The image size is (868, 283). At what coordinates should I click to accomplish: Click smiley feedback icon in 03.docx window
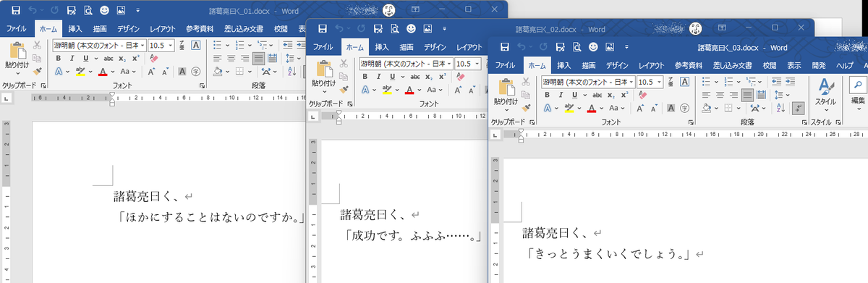click(x=593, y=47)
